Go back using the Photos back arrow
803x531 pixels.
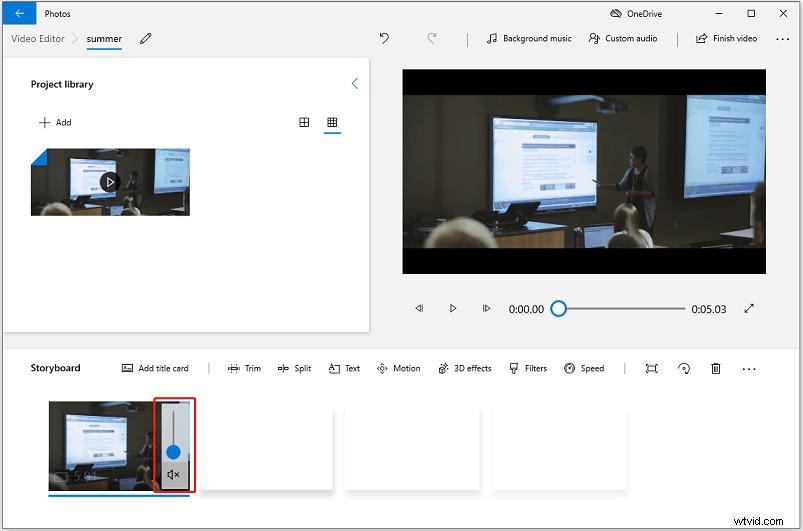pyautogui.click(x=19, y=13)
